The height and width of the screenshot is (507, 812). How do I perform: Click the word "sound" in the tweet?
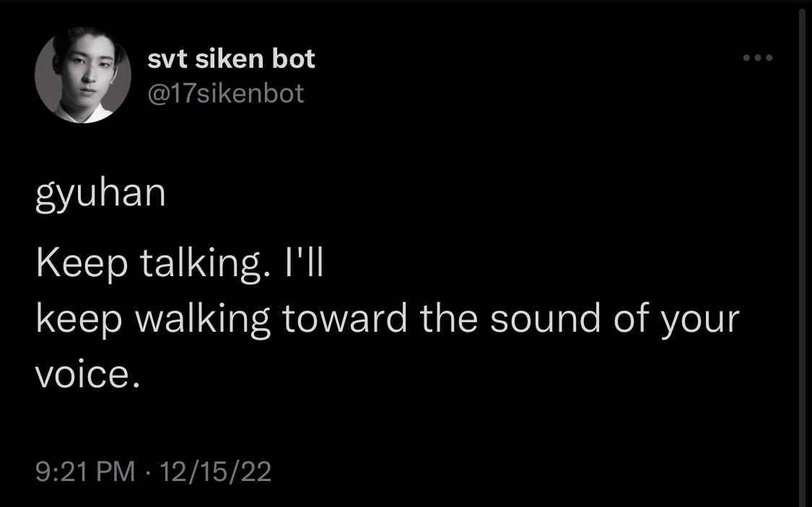[546, 319]
